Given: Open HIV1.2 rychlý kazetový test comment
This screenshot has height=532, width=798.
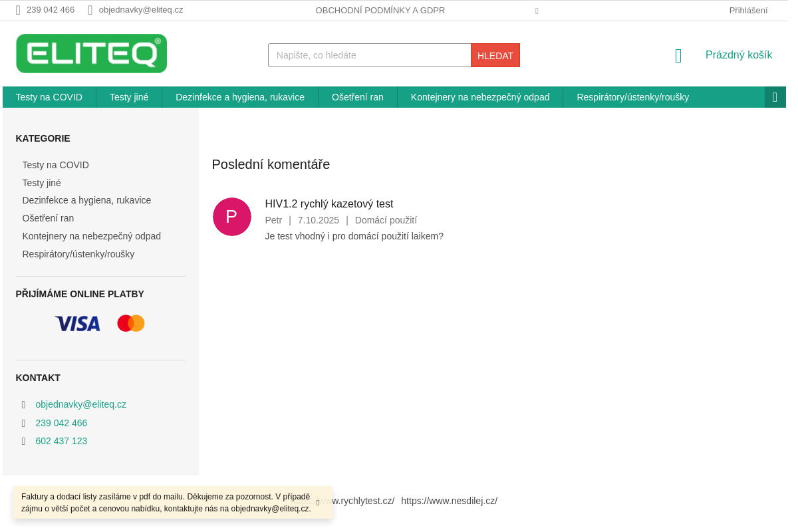Looking at the screenshot, I should pos(329,204).
